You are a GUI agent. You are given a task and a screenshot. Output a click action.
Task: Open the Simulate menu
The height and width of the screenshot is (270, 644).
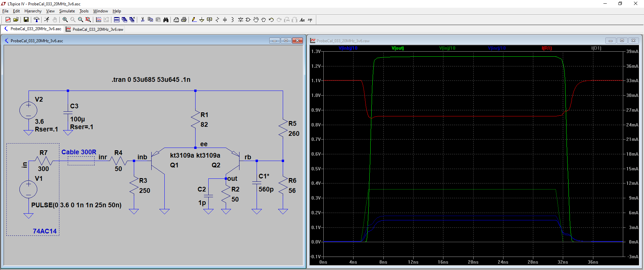point(67,11)
